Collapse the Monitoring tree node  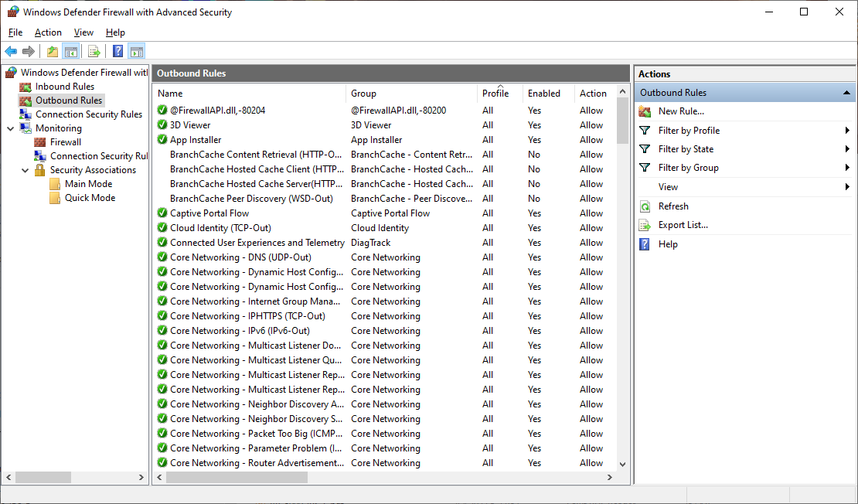[x=10, y=128]
